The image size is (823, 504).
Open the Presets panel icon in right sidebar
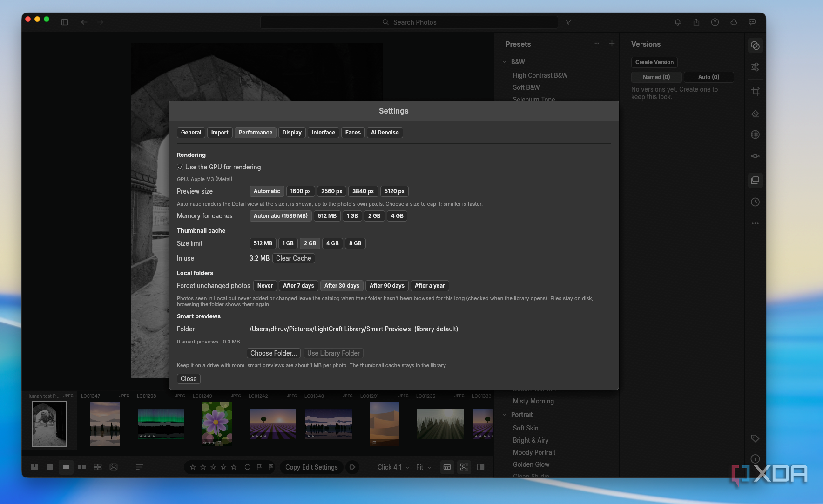(x=755, y=46)
